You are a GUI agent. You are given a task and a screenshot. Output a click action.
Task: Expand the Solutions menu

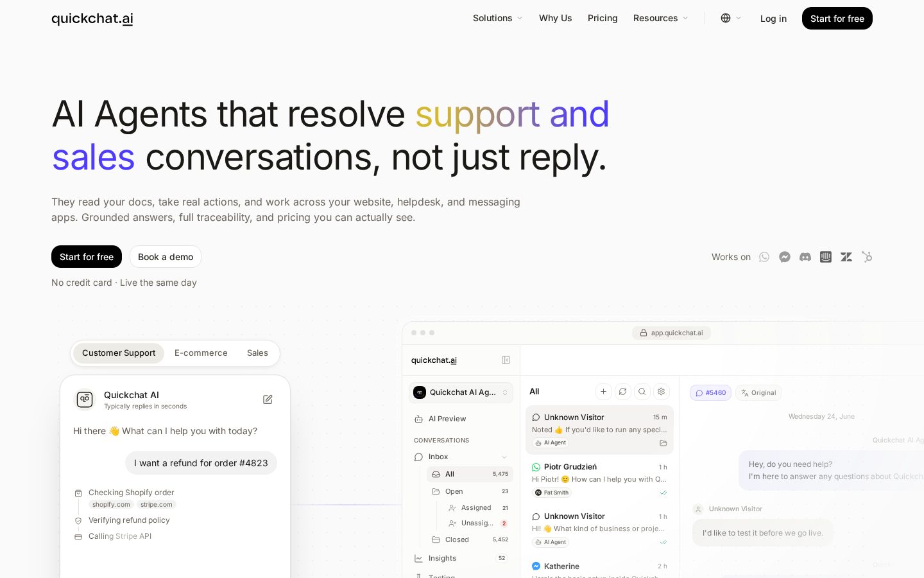tap(497, 18)
